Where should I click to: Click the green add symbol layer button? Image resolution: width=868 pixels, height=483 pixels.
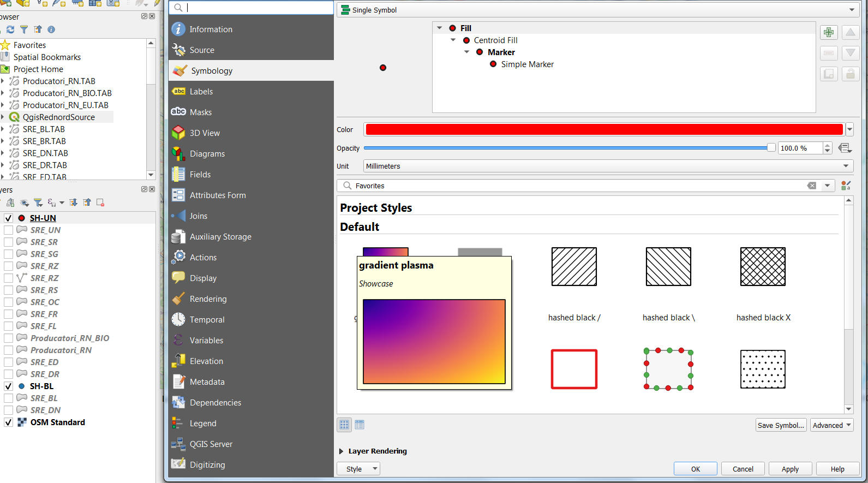click(828, 33)
